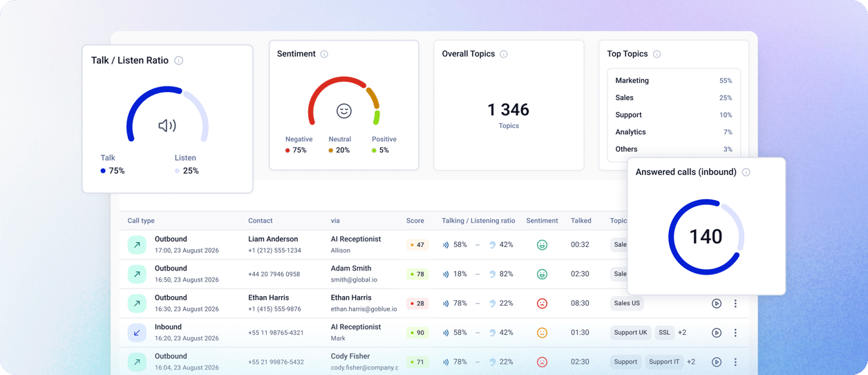Image resolution: width=868 pixels, height=375 pixels.
Task: Click the 1 346 topics count
Action: [x=508, y=110]
